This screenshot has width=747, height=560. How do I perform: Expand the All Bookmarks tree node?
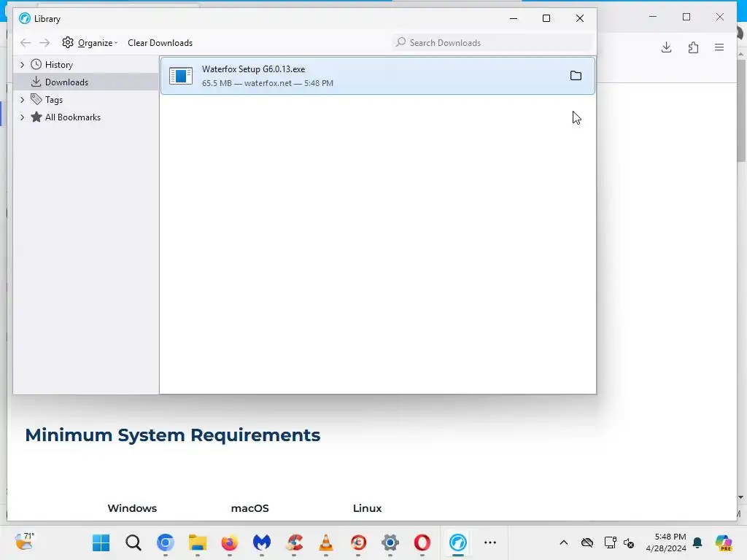(22, 117)
